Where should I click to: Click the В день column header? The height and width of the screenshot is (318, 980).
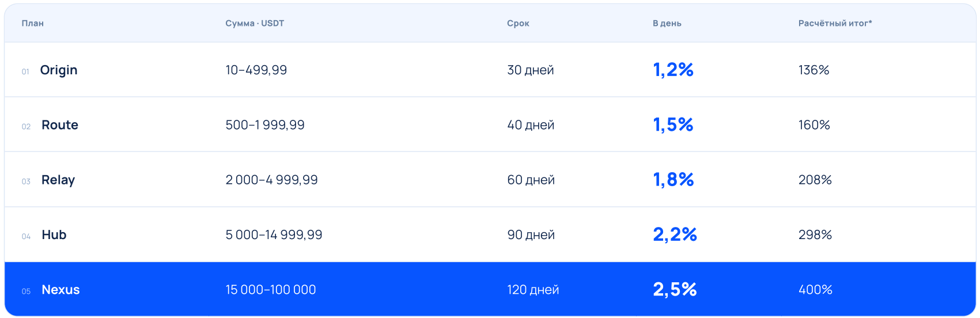click(x=667, y=23)
